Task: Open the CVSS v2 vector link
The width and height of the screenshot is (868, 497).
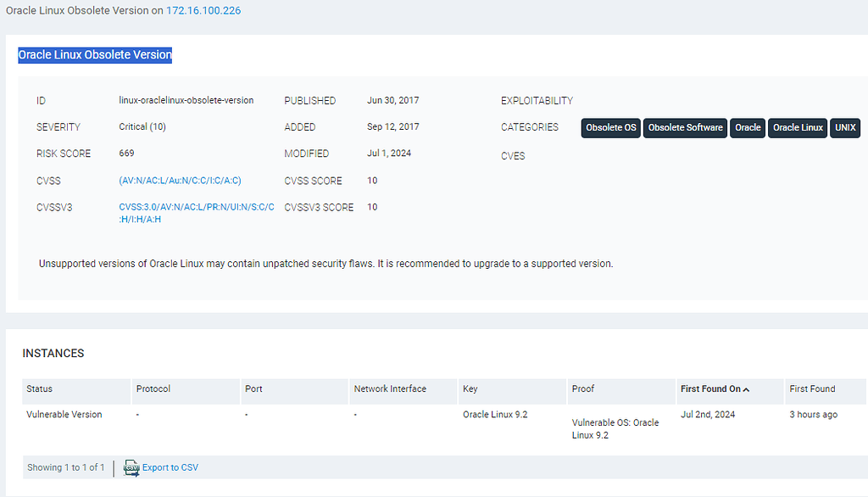Action: click(x=180, y=181)
